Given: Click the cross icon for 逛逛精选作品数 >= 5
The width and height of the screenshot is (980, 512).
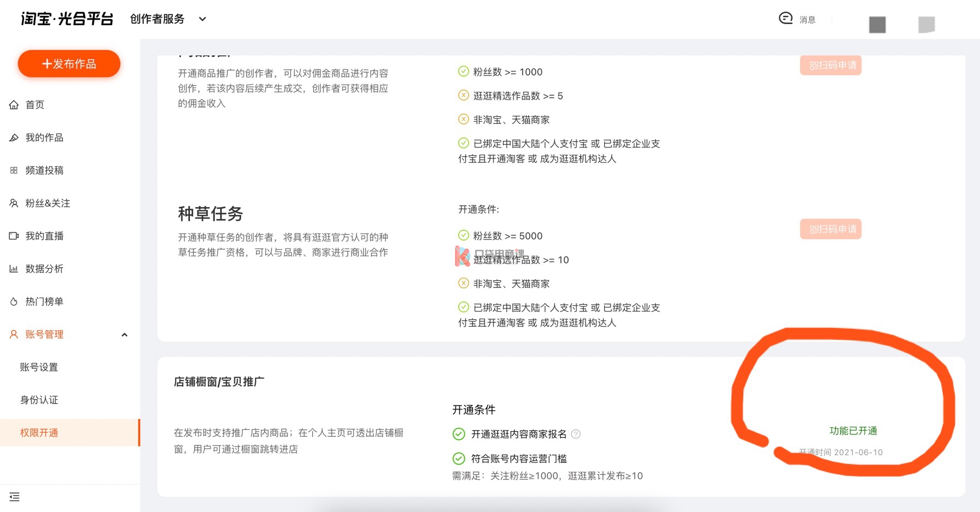Looking at the screenshot, I should (x=464, y=96).
